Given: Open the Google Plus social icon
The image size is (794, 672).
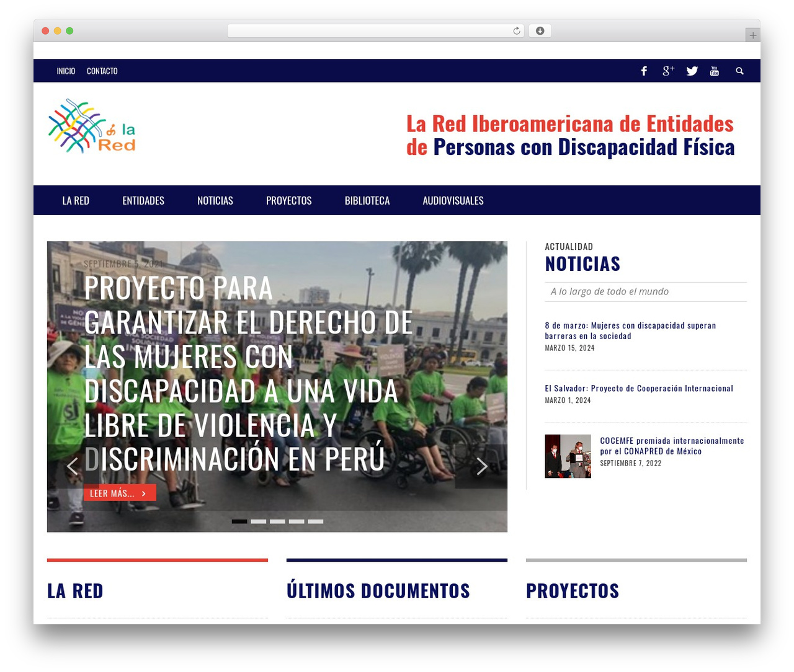Looking at the screenshot, I should pyautogui.click(x=668, y=71).
